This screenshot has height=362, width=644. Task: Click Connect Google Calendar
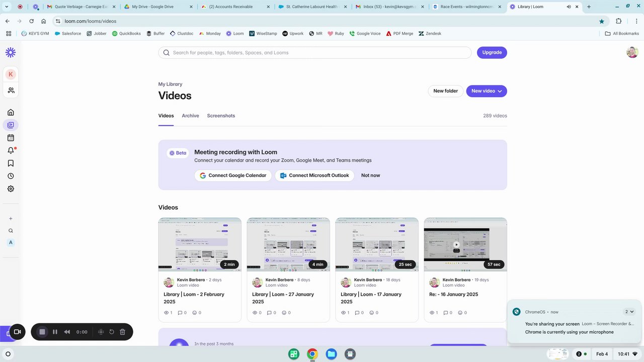pos(233,175)
